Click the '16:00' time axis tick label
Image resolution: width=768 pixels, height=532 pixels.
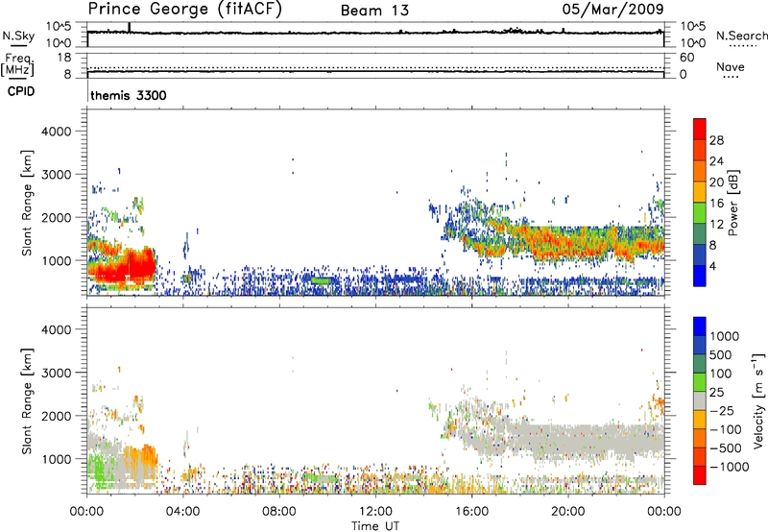[x=471, y=512]
